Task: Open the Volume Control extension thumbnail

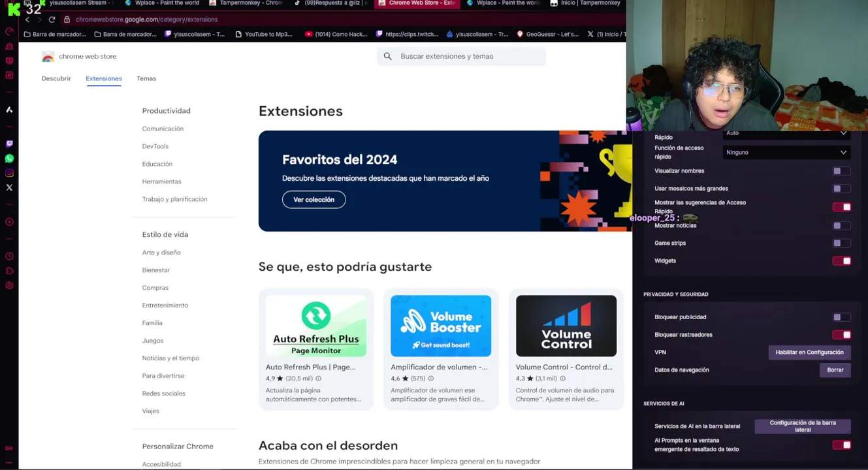Action: tap(566, 326)
